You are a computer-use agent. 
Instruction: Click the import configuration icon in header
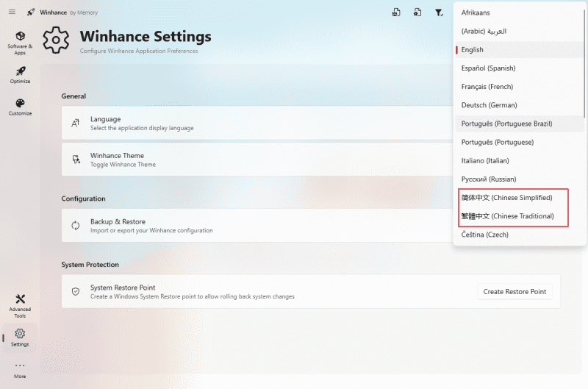(417, 13)
